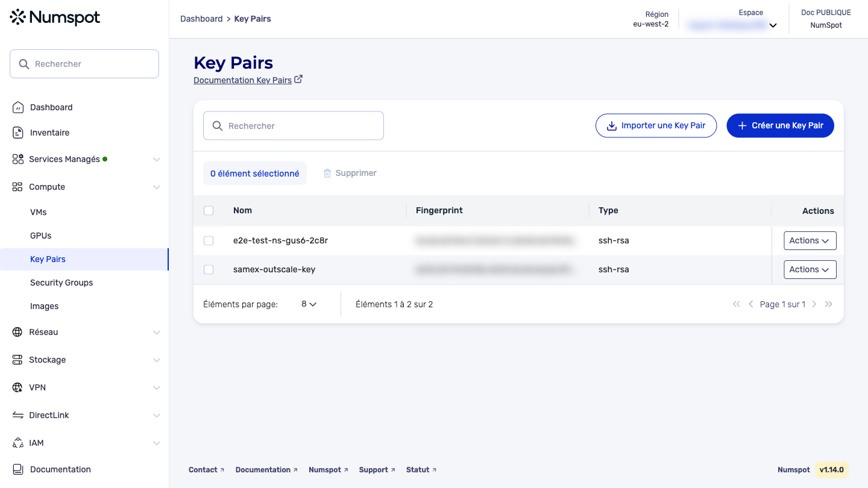Expand the Réseau section chevron
The image size is (868, 488).
[157, 333]
